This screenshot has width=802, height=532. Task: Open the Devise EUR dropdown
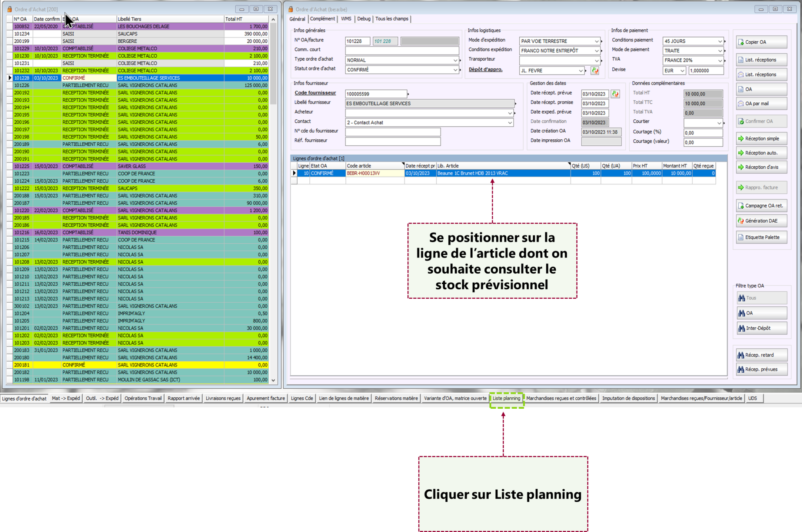(x=682, y=71)
